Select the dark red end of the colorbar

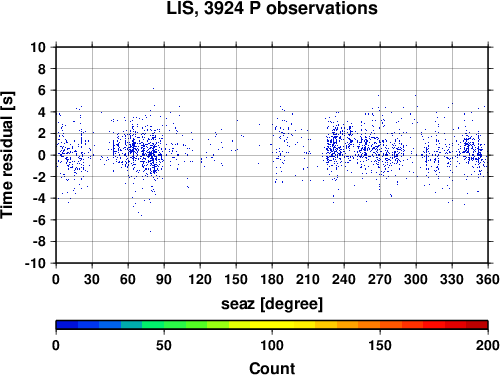[x=477, y=325]
